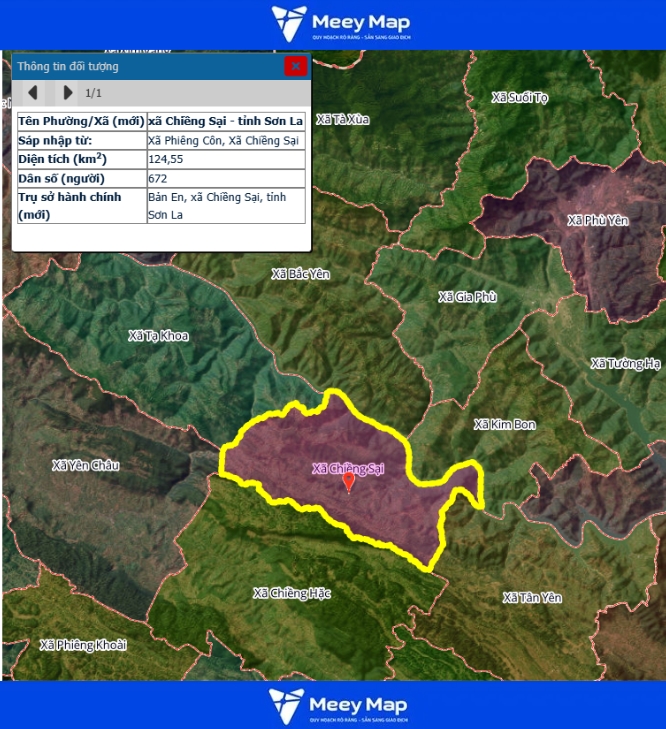Select Xã Phù Yên region
The width and height of the screenshot is (666, 729).
(x=597, y=220)
